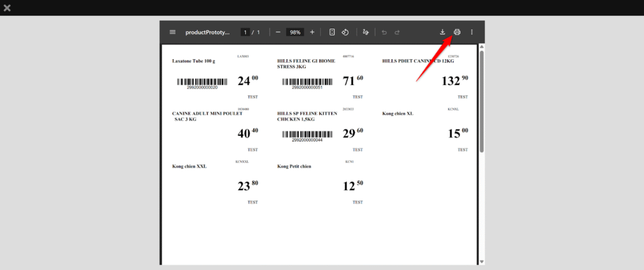Print the product labels PDF
This screenshot has height=270, width=644.
click(x=457, y=32)
